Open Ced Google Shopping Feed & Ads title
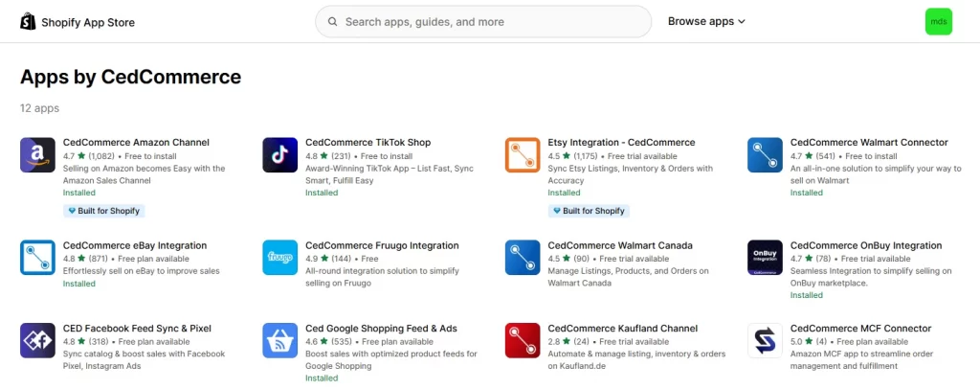980x389 pixels. [381, 329]
